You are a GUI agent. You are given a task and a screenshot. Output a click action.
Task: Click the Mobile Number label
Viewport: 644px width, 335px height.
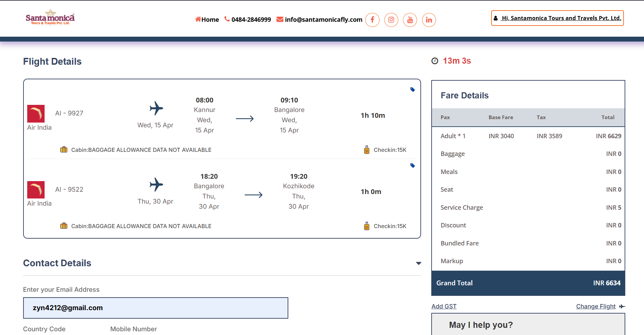pos(133,329)
